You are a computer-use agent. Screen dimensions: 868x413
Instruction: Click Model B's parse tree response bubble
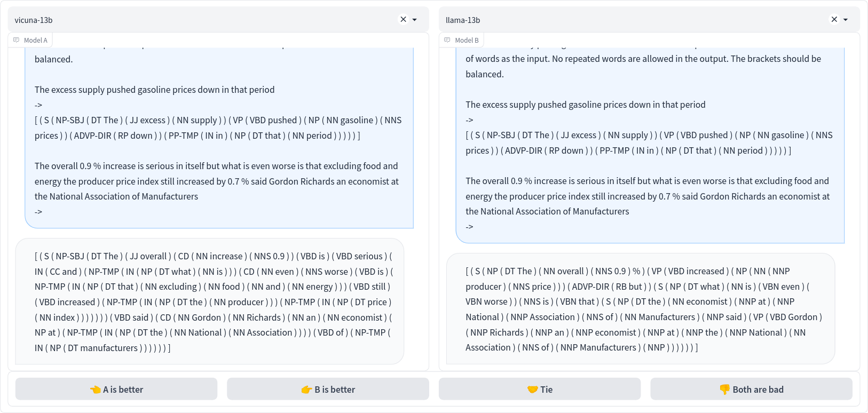641,309
